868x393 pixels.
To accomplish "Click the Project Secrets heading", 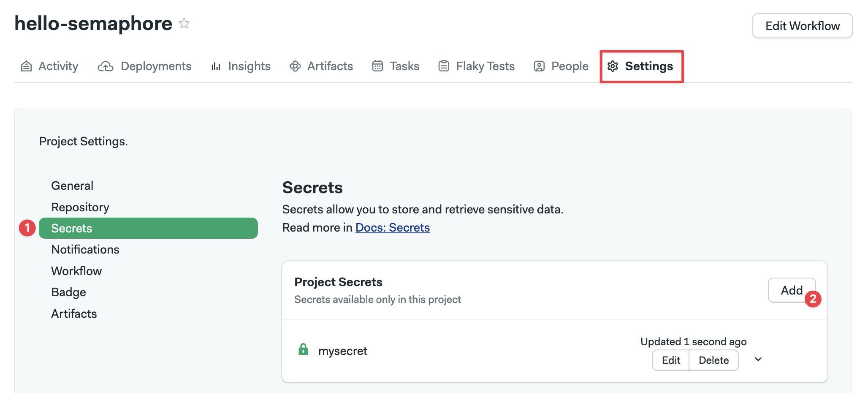I will pos(338,282).
